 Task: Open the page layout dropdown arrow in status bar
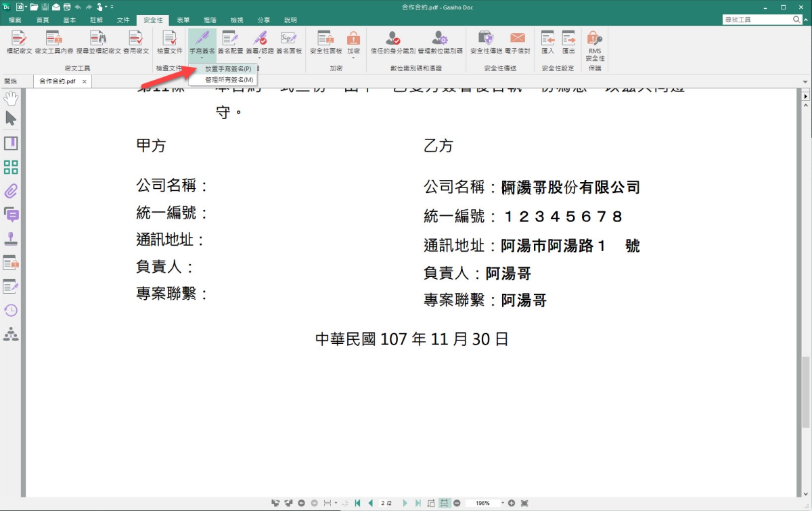point(337,504)
